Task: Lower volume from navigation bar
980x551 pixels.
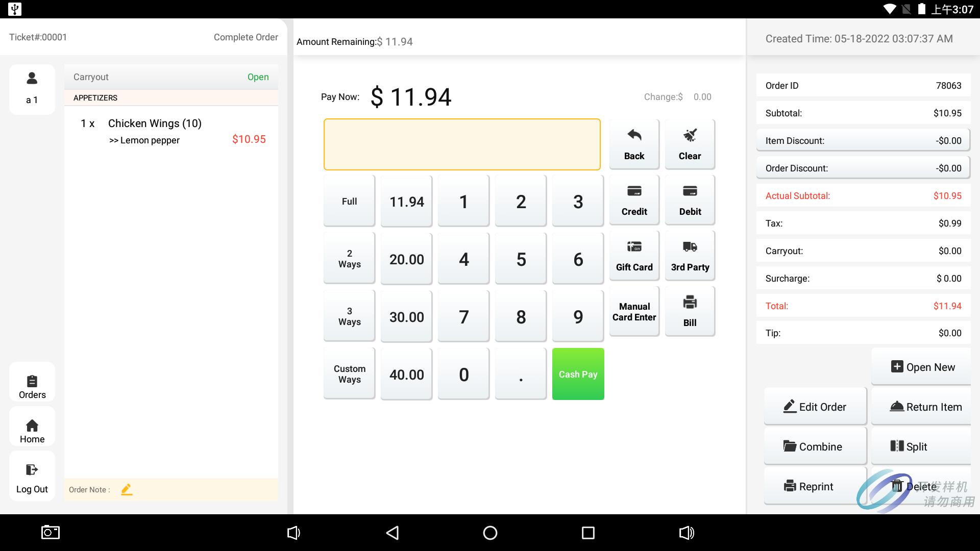Action: pyautogui.click(x=293, y=533)
